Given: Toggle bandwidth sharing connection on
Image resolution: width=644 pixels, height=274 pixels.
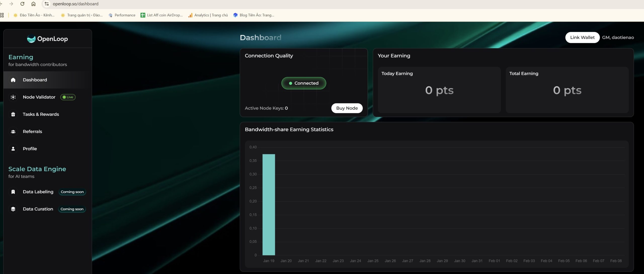Looking at the screenshot, I should (304, 83).
